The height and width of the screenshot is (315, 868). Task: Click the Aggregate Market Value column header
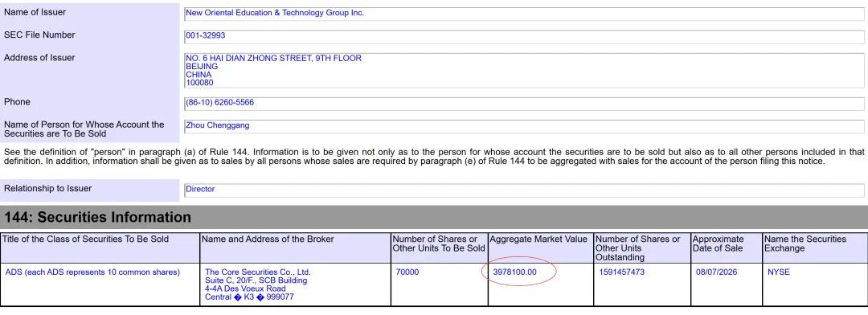(x=538, y=239)
